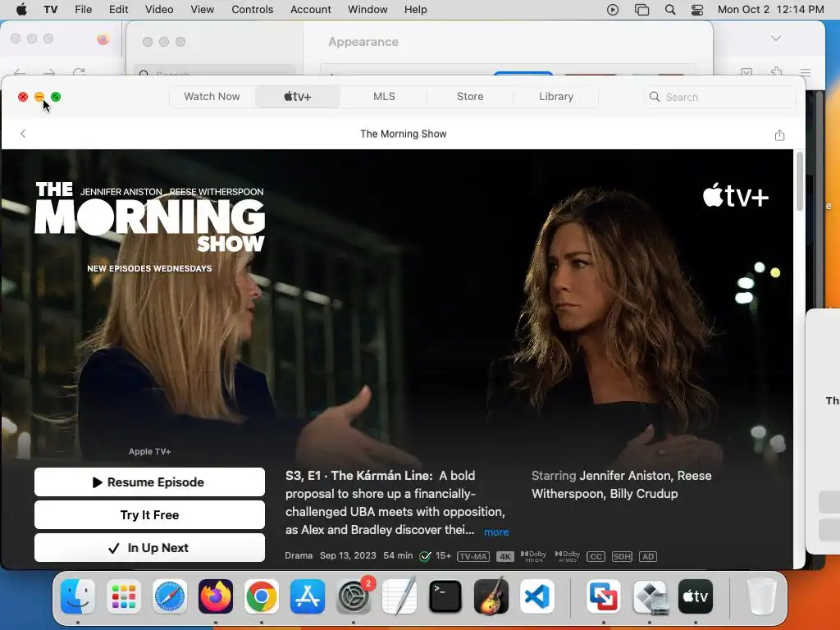Launch Firefox from the dock
This screenshot has width=840, height=630.
point(216,596)
